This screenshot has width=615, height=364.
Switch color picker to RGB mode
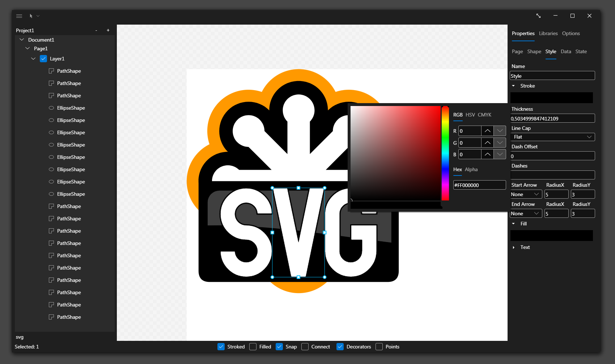pos(458,115)
